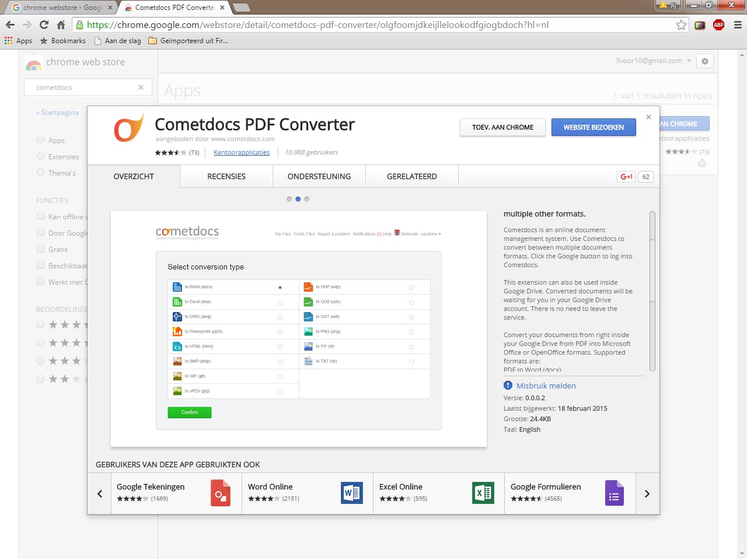The width and height of the screenshot is (747, 560).
Task: Open the 3voor10@gmail.com account dropdown
Action: click(653, 61)
